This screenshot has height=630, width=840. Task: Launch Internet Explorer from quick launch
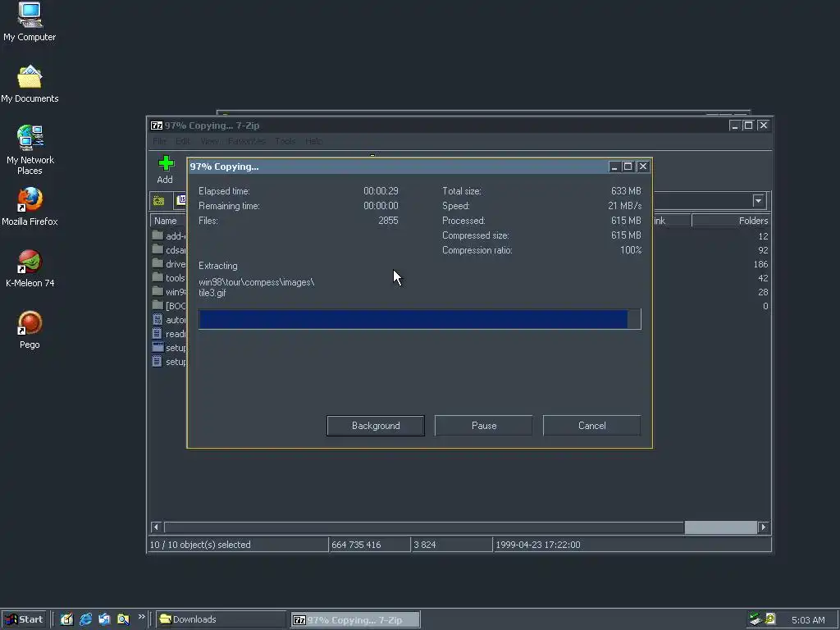pos(85,619)
